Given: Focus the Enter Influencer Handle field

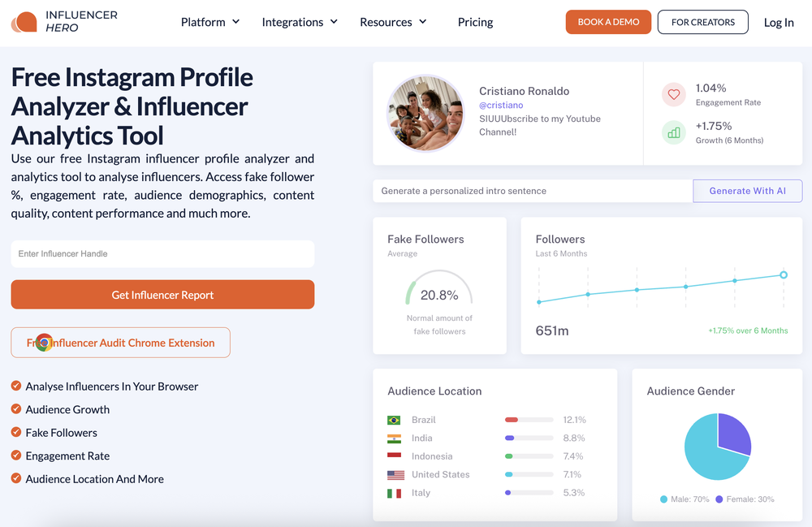Looking at the screenshot, I should [x=162, y=253].
